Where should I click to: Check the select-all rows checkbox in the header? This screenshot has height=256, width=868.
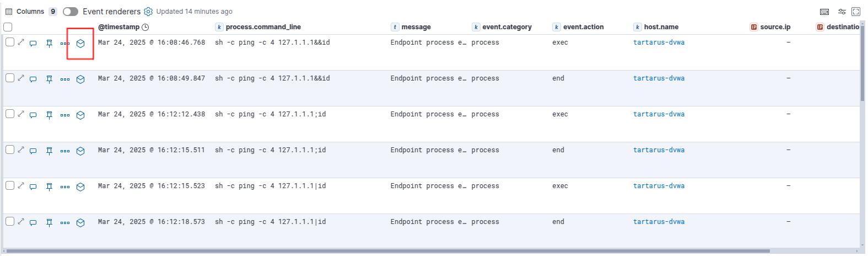(8, 27)
